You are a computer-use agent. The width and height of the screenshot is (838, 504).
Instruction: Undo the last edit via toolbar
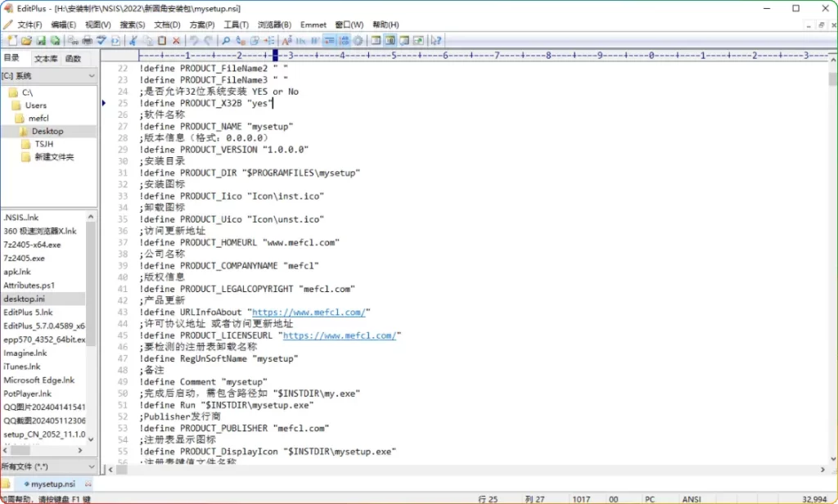194,41
